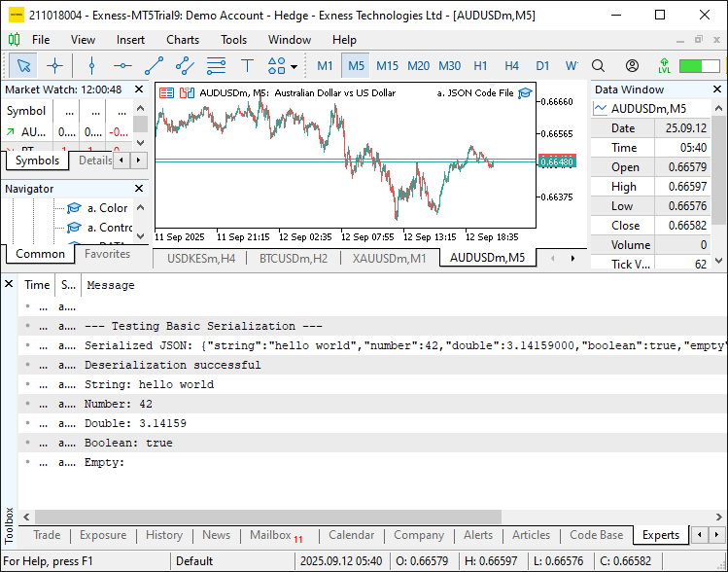The image size is (728, 572).
Task: Switch to Favorites tab in Navigator
Action: tap(107, 254)
